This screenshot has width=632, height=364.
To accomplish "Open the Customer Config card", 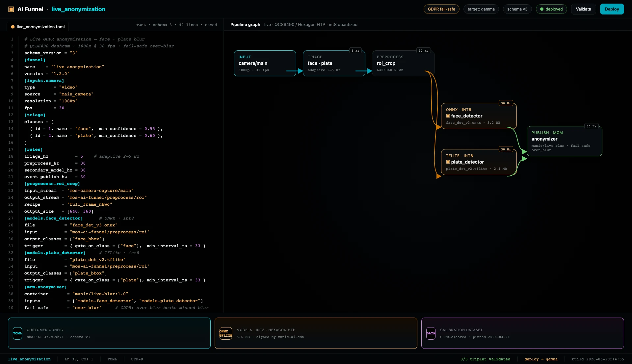I will (x=109, y=333).
